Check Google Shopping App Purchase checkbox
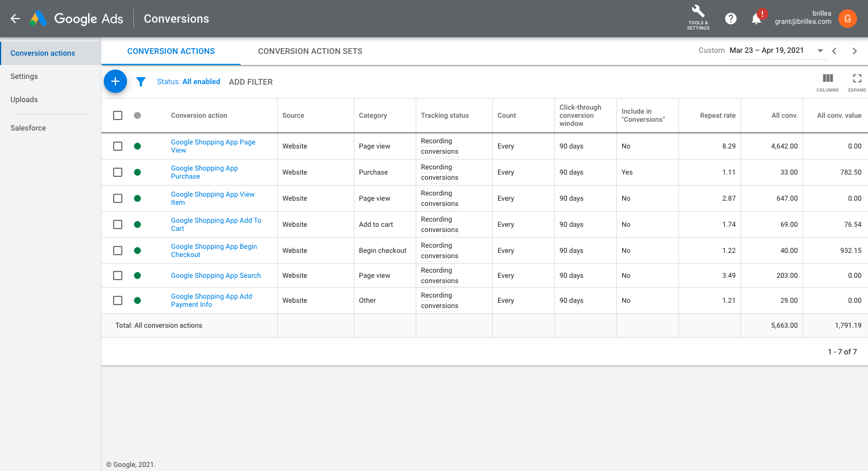This screenshot has width=868, height=471. [118, 172]
